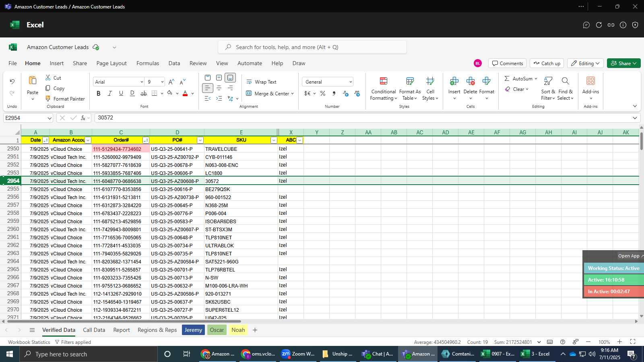Click the Decrease Indent icon
Viewport: 644px width, 362px height.
[x=208, y=99]
